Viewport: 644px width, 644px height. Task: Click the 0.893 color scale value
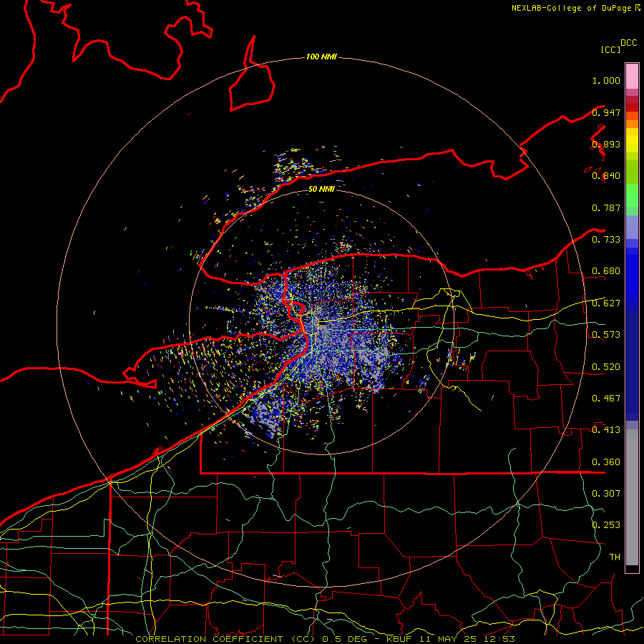606,144
